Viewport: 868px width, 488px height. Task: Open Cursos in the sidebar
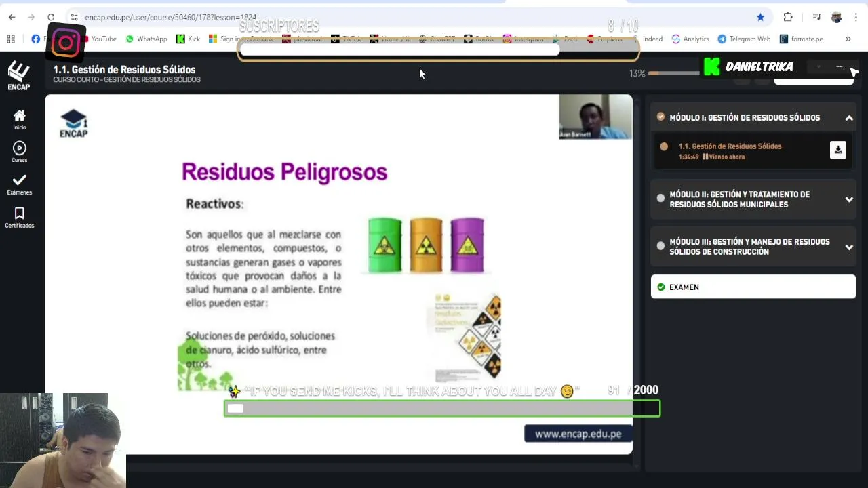19,152
